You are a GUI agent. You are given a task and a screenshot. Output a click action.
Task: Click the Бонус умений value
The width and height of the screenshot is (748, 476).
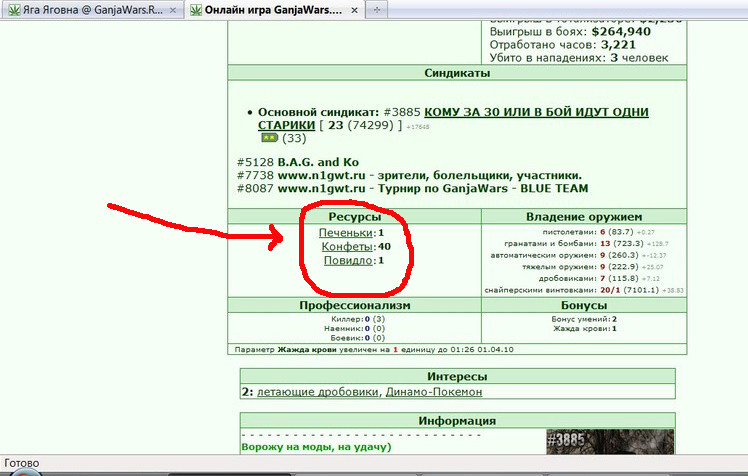coord(614,319)
